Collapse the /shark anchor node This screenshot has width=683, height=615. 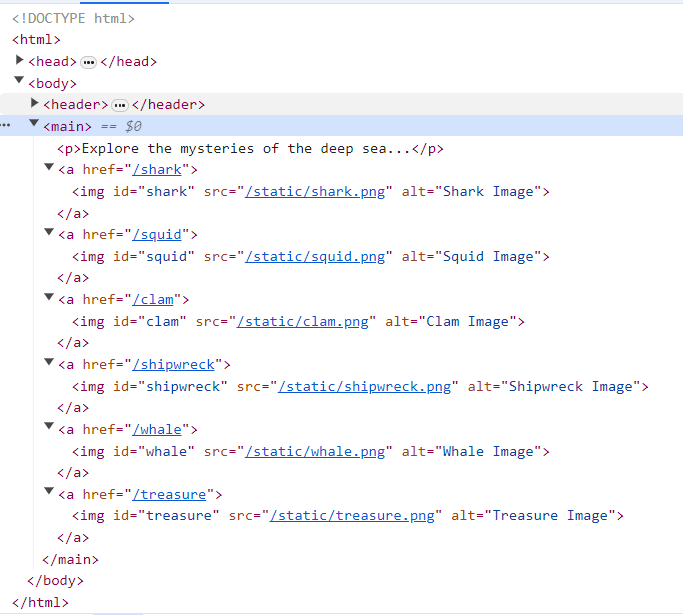coord(49,167)
